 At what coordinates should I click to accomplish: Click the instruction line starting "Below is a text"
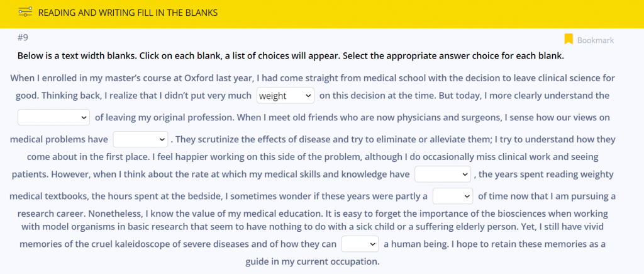point(290,55)
